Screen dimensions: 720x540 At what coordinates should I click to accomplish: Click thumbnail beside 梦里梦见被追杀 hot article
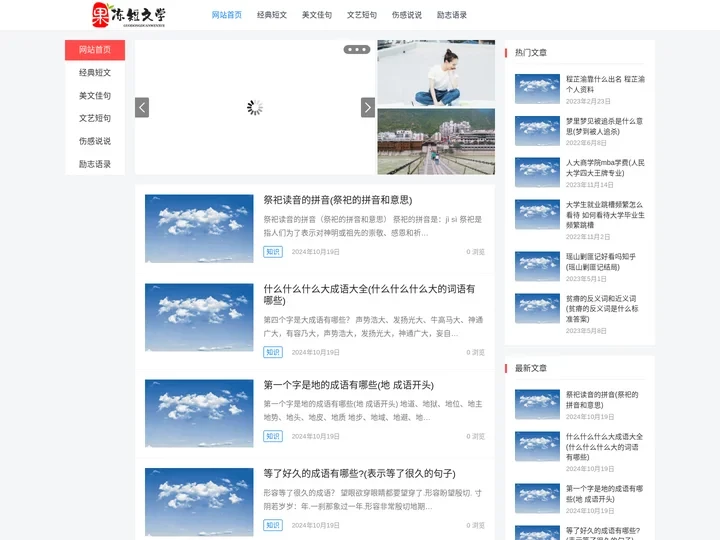click(x=537, y=131)
